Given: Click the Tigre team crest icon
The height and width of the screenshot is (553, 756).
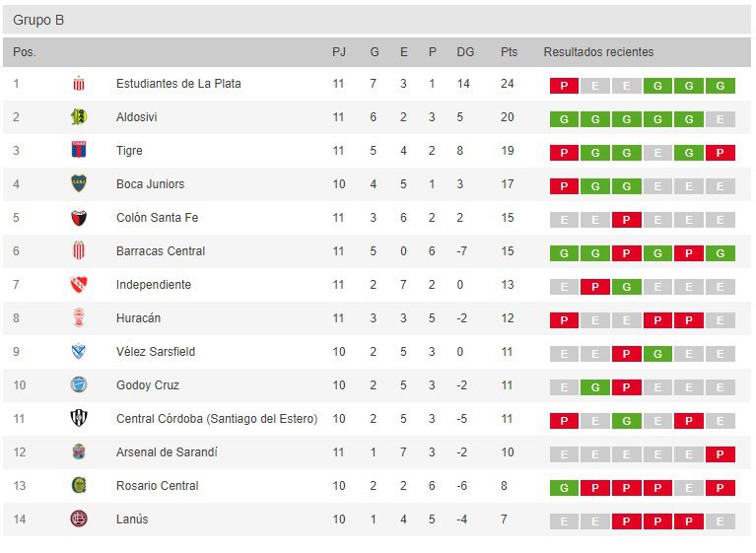Looking at the screenshot, I should [x=79, y=151].
